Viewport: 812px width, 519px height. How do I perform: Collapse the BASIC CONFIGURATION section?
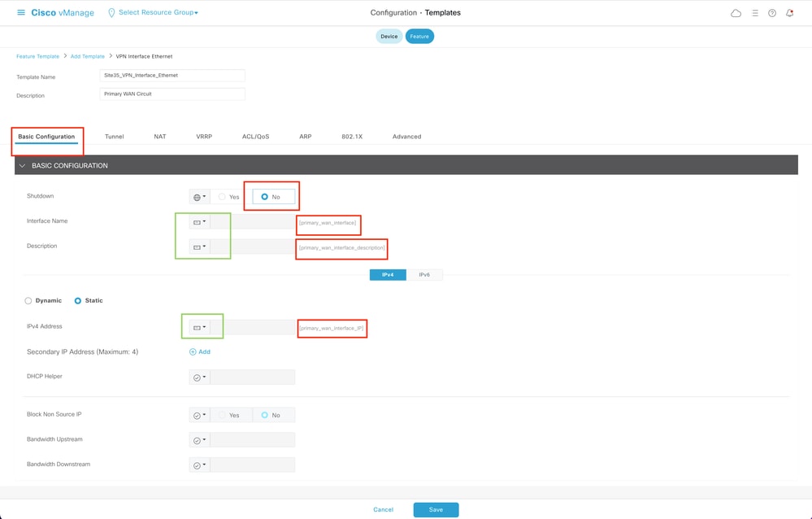click(22, 166)
